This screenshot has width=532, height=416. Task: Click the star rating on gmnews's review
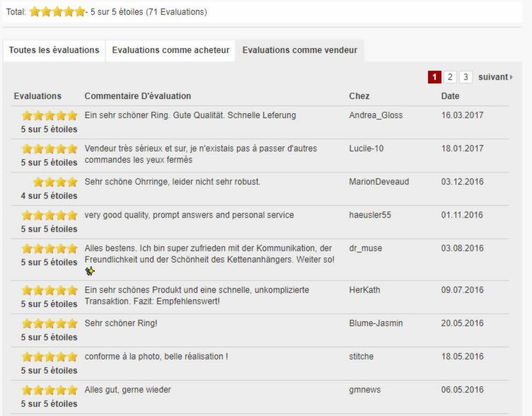pos(49,390)
